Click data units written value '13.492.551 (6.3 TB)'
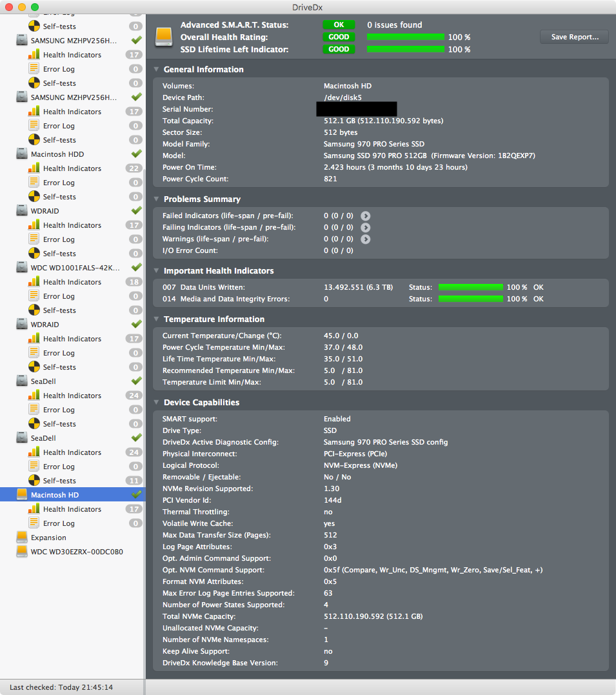616x695 pixels. (358, 287)
